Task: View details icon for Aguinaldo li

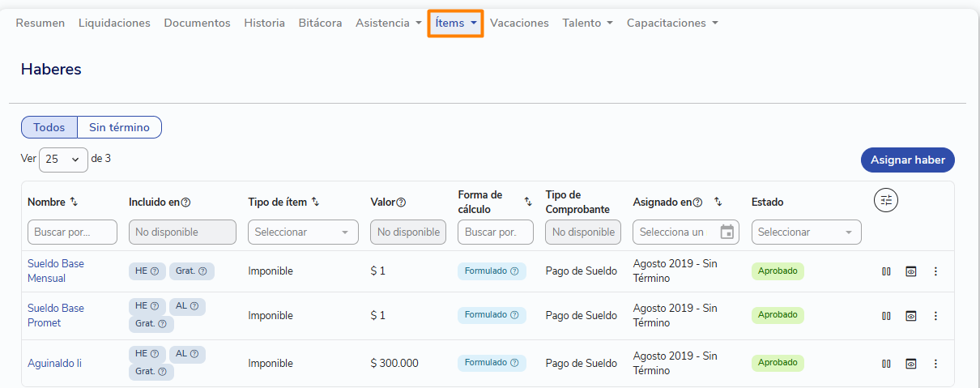Action: 911,364
